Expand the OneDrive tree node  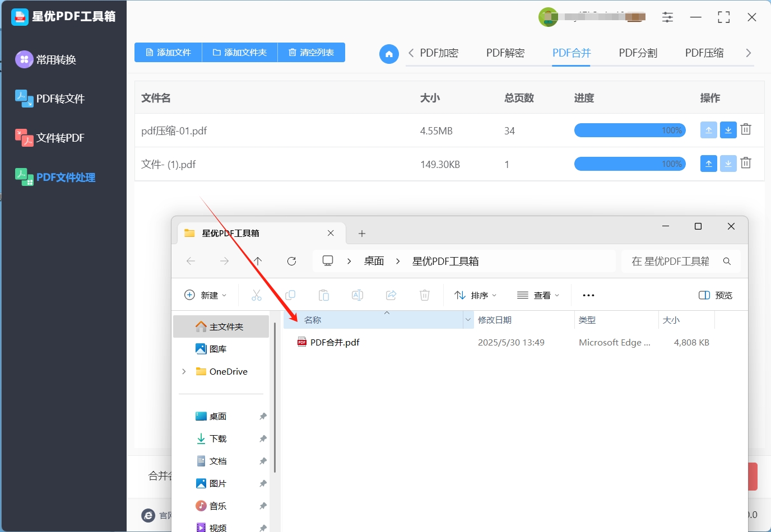click(x=184, y=371)
